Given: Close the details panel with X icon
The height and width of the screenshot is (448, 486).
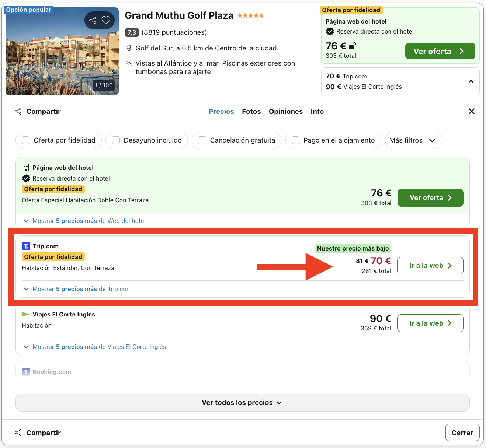Looking at the screenshot, I should coord(471,111).
